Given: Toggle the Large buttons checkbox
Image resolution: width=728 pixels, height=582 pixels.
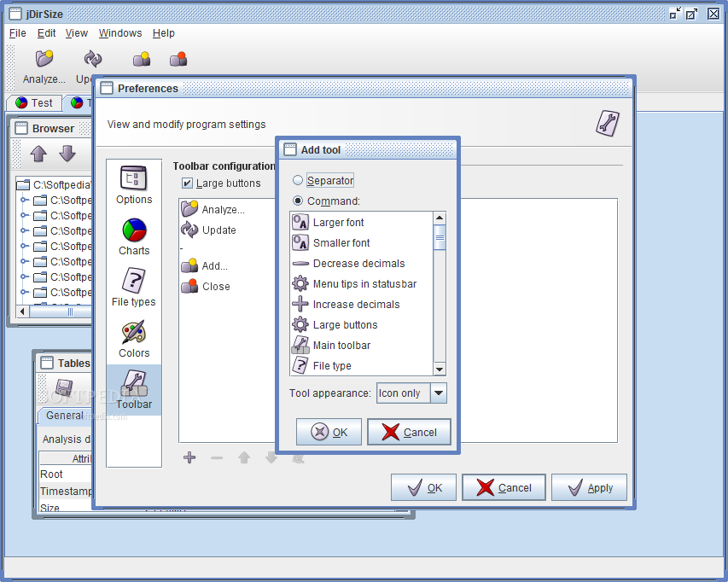Looking at the screenshot, I should tap(187, 183).
